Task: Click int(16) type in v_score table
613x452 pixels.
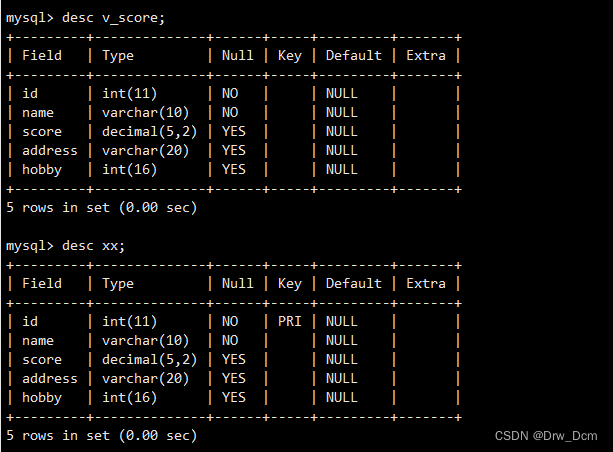Action: click(x=129, y=170)
